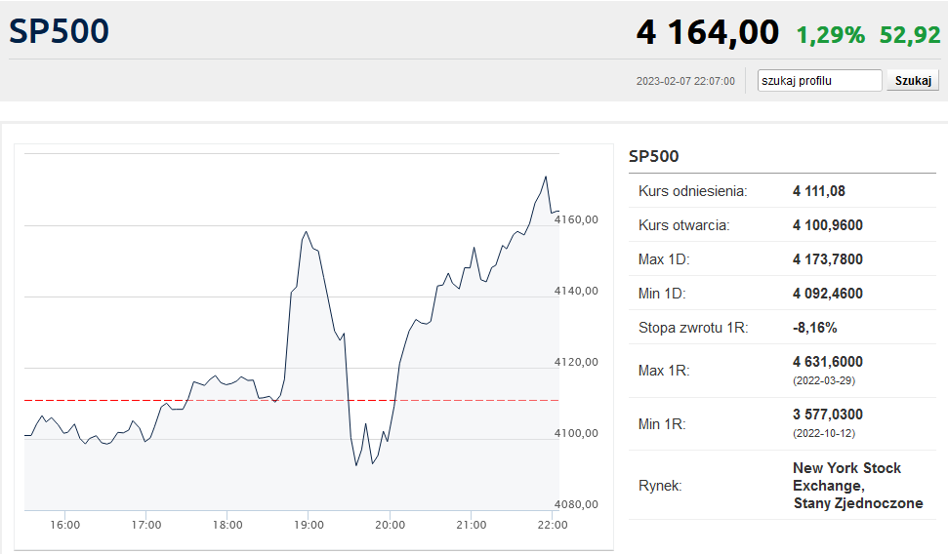
Task: Click the 20:00 time axis label
Action: tap(390, 525)
